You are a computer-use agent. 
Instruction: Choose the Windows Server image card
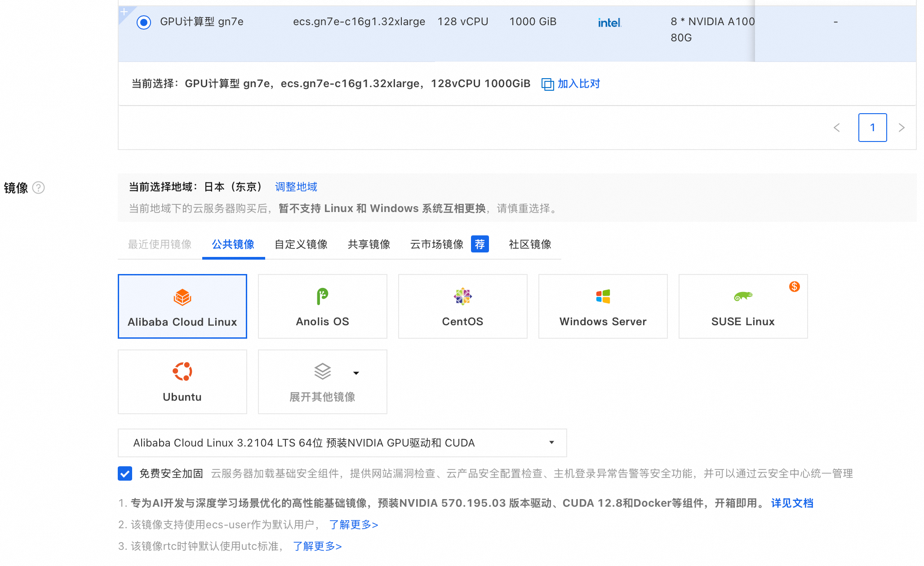[x=603, y=306]
